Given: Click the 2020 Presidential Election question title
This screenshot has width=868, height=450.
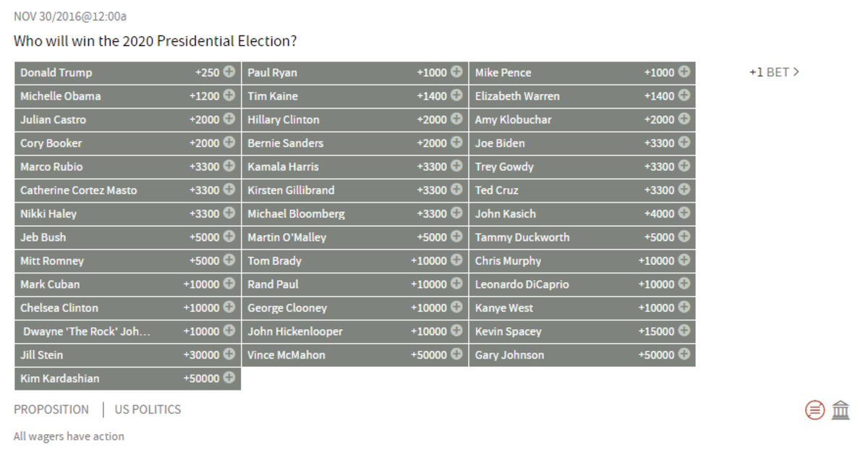Looking at the screenshot, I should tap(155, 41).
